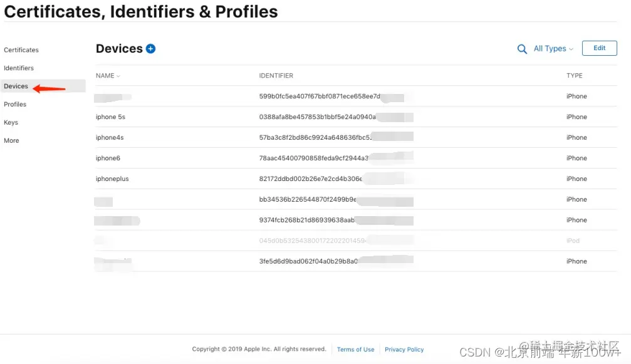The image size is (631, 364).
Task: Open the Keys section
Action: [11, 122]
